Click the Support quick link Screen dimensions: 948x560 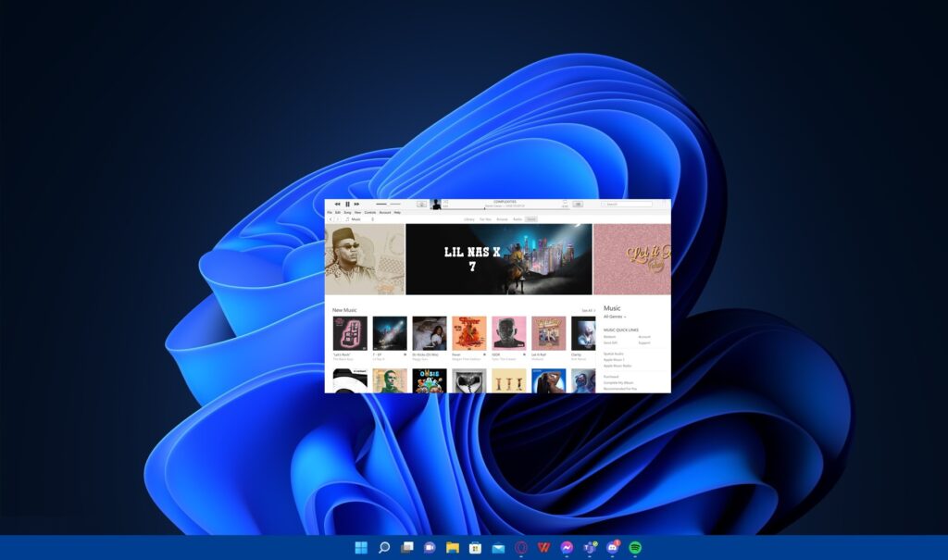coord(644,342)
